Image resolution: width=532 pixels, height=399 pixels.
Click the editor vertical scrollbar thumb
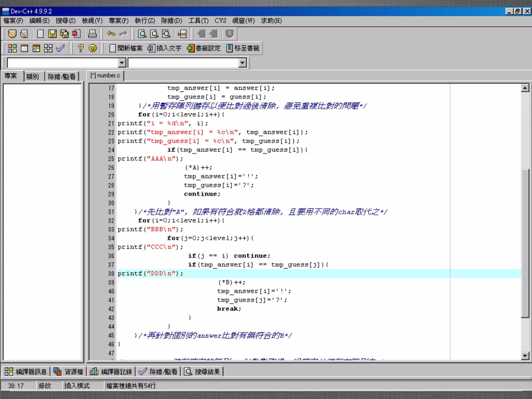[x=525, y=243]
